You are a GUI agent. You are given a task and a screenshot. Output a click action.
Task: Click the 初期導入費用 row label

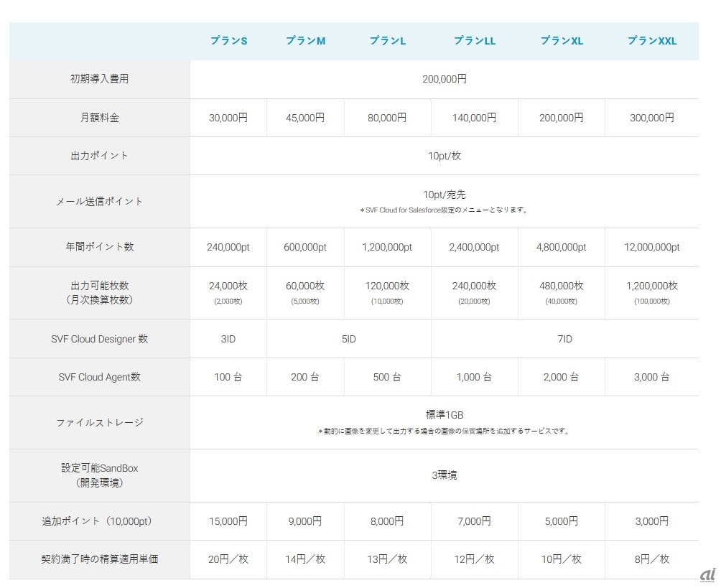point(99,79)
